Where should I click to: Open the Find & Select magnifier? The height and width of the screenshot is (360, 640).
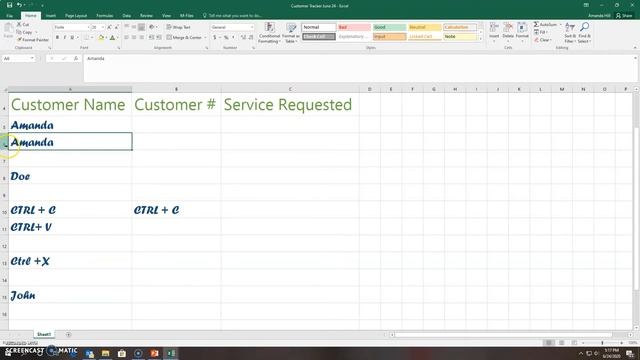[x=584, y=33]
